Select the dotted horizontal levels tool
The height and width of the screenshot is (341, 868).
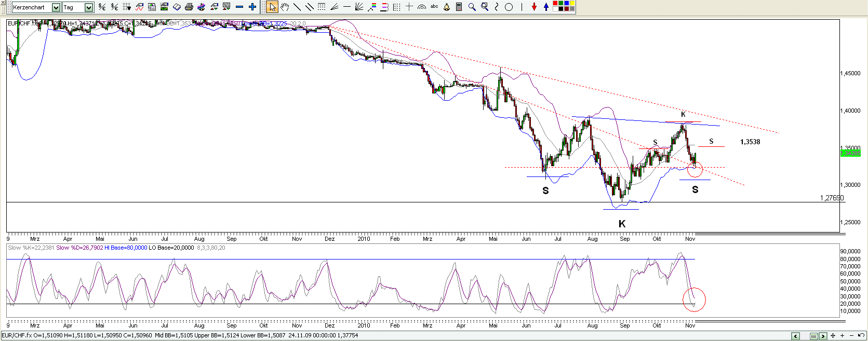(322, 7)
